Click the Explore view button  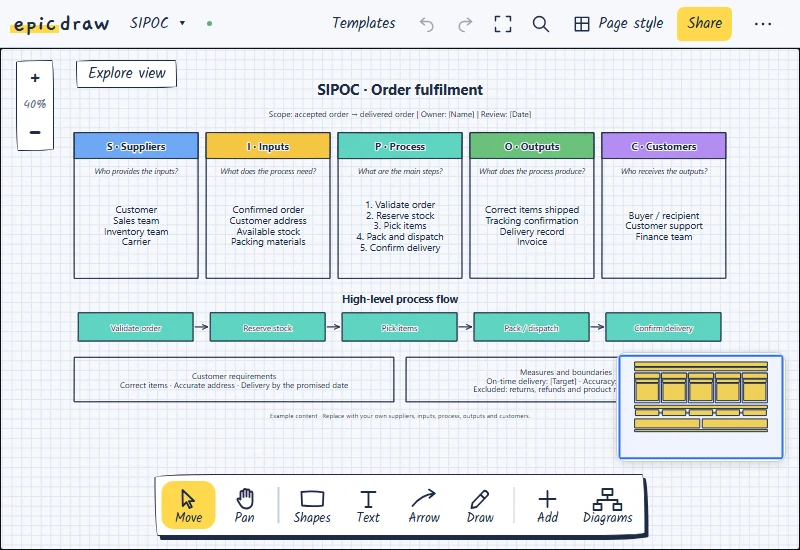click(x=127, y=73)
